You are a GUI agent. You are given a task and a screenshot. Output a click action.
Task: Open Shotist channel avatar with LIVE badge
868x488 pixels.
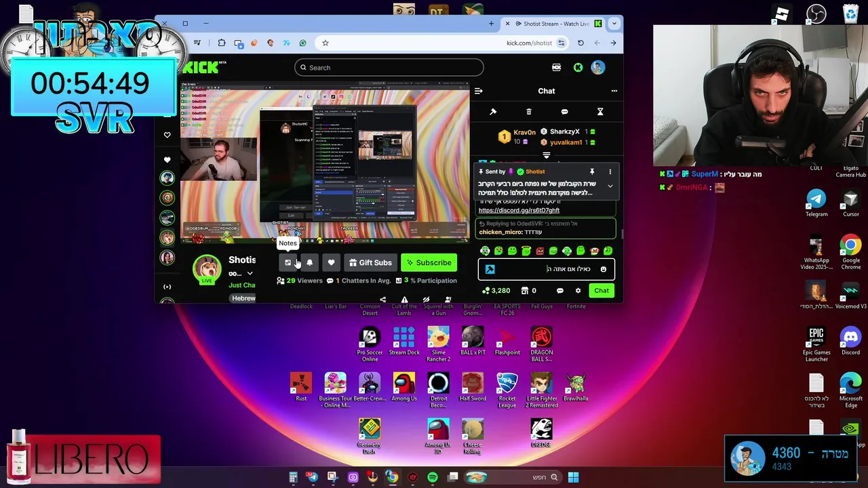click(x=207, y=269)
